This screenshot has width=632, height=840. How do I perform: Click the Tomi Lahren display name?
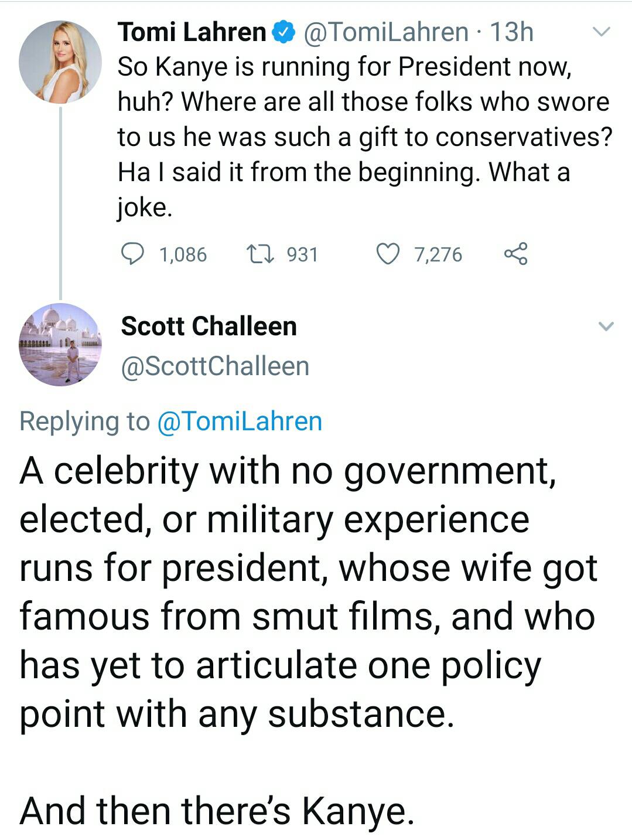pyautogui.click(x=192, y=32)
